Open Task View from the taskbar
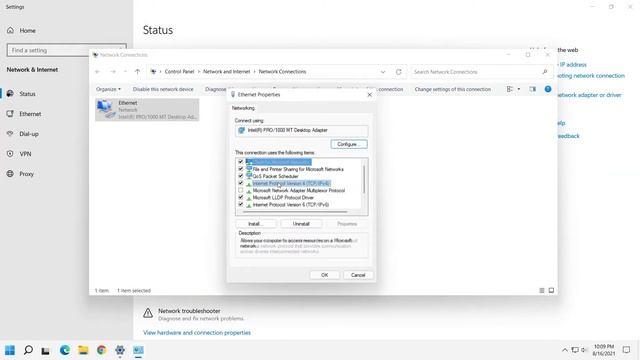The image size is (640, 360). [x=45, y=351]
